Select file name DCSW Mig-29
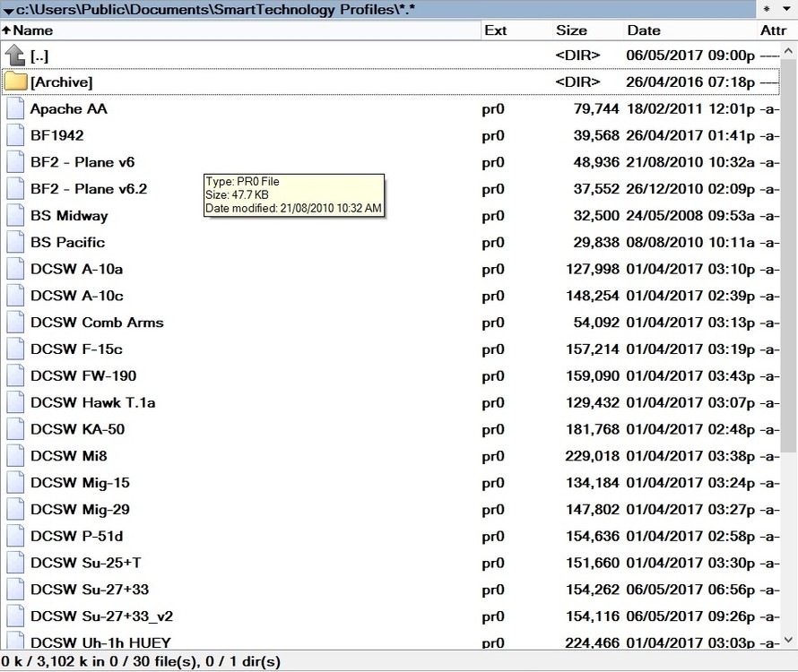The image size is (798, 672). [80, 509]
